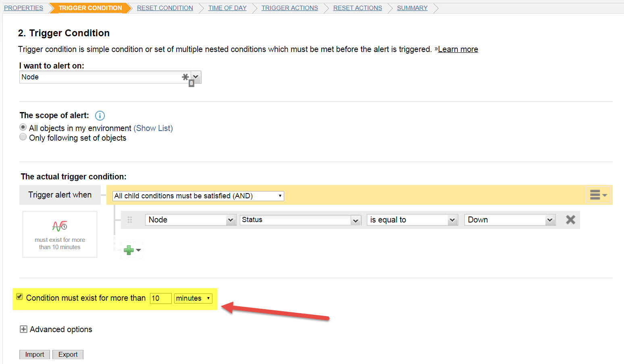Open the Time of Day step
Viewport: 624px width, 364px height.
(x=227, y=8)
